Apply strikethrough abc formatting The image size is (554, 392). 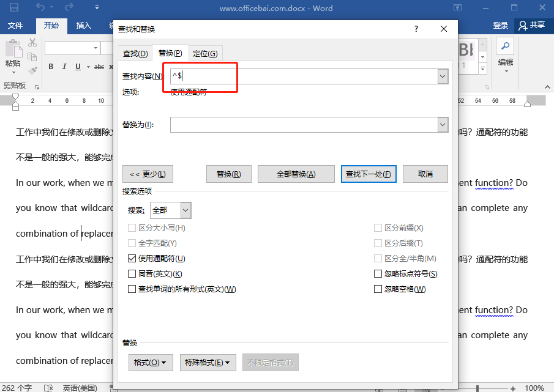99,67
